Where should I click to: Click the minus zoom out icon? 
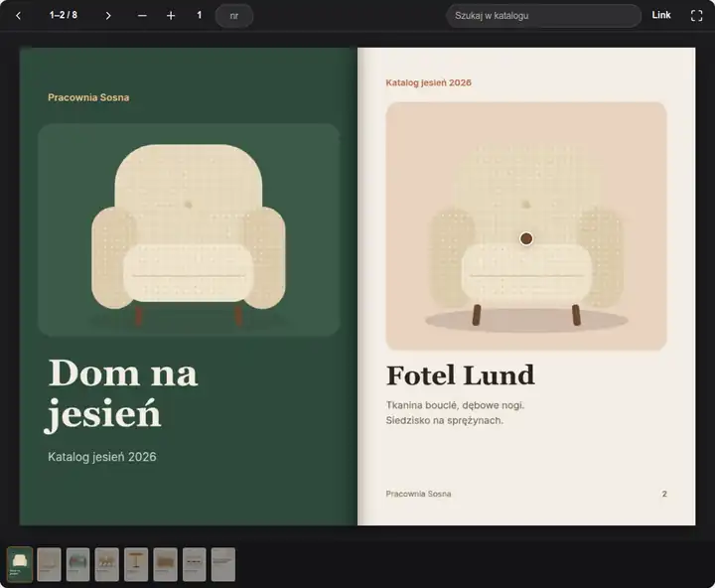point(142,16)
